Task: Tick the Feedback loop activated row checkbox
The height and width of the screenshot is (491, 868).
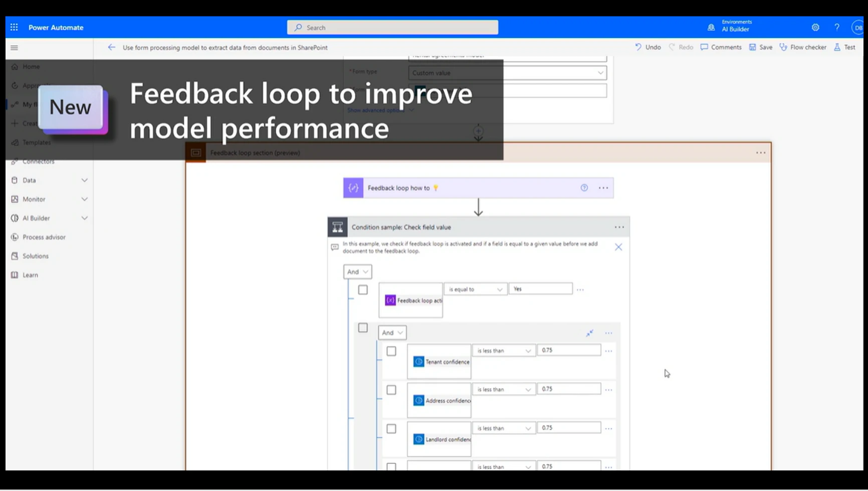Action: pyautogui.click(x=363, y=290)
